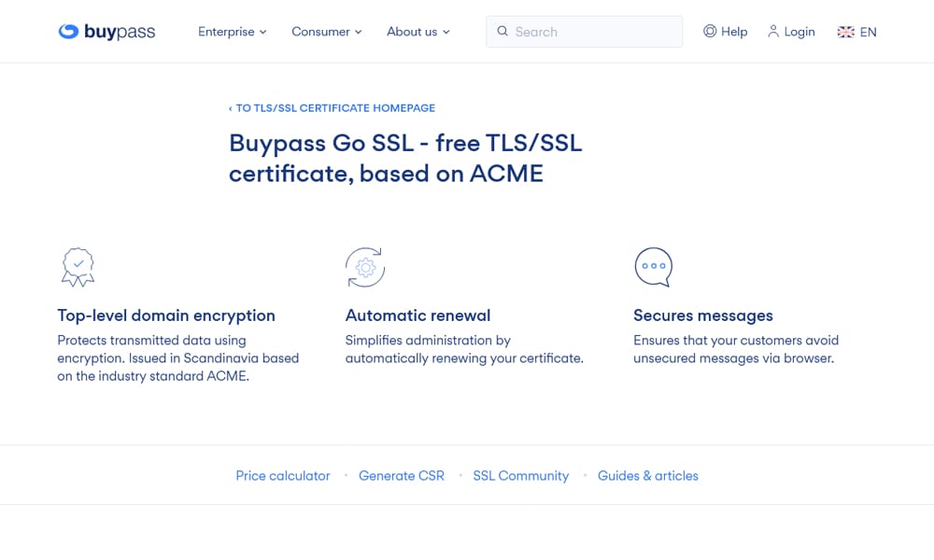Click the magnifying glass in the search bar
Image resolution: width=934 pixels, height=560 pixels.
(502, 31)
